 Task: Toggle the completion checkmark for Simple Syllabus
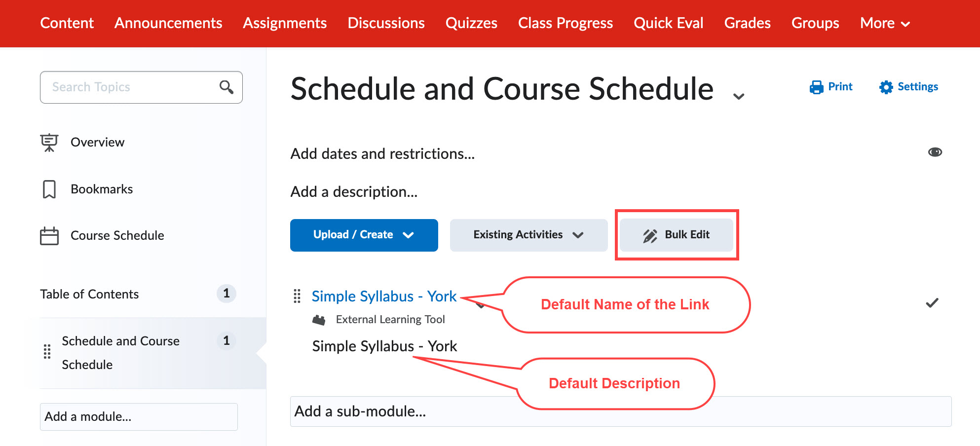pyautogui.click(x=932, y=303)
